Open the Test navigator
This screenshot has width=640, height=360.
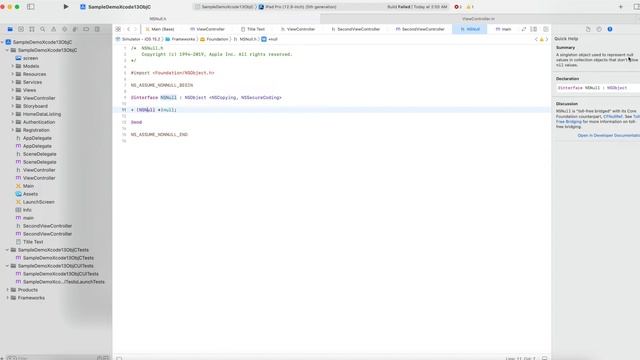tap(64, 29)
